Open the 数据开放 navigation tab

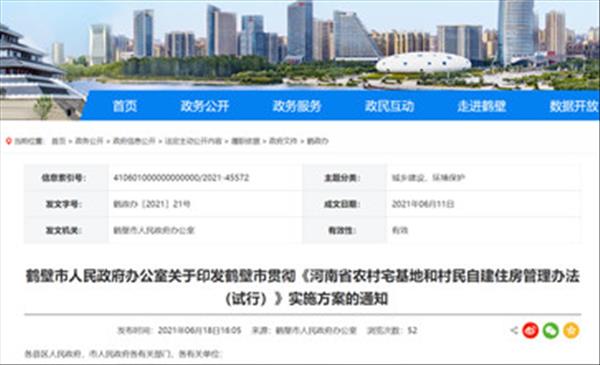pos(574,106)
